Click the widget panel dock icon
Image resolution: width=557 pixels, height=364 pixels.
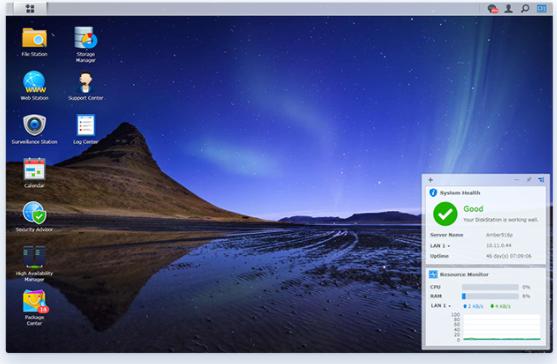(x=541, y=180)
